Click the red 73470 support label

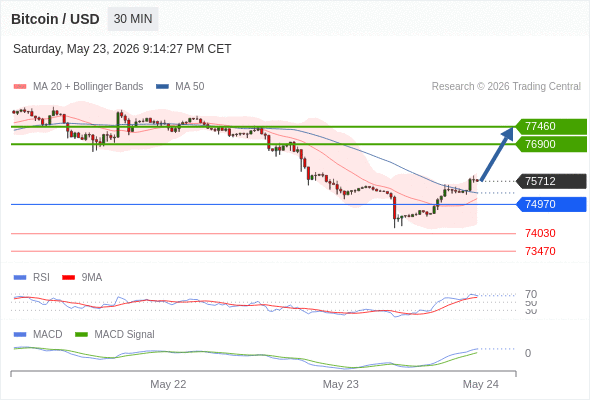pyautogui.click(x=540, y=251)
